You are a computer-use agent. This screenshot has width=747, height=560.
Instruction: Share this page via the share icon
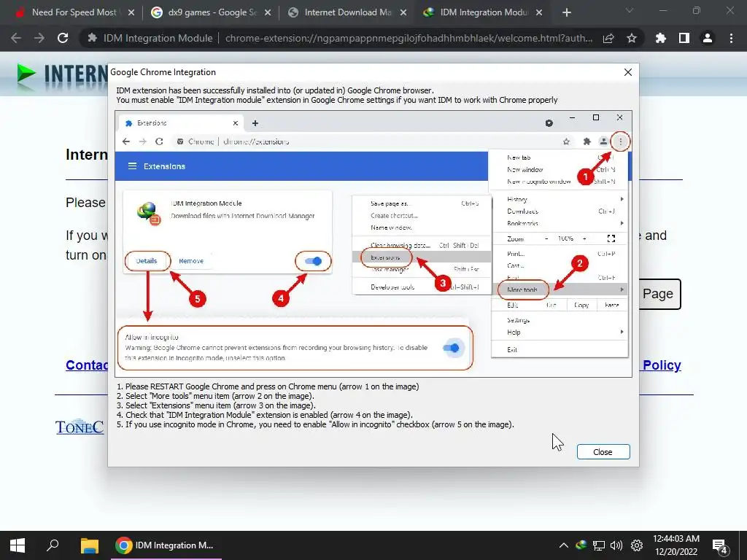(x=608, y=38)
